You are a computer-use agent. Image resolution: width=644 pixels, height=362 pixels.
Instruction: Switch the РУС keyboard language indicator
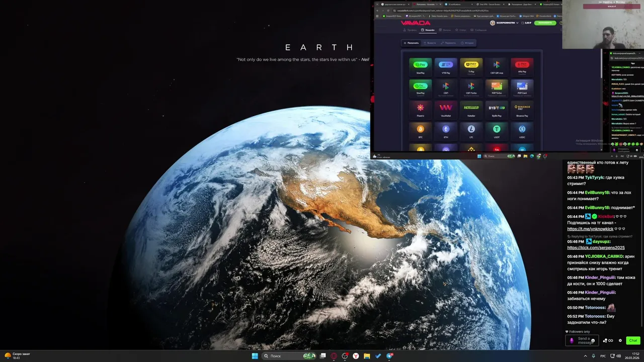(603, 356)
